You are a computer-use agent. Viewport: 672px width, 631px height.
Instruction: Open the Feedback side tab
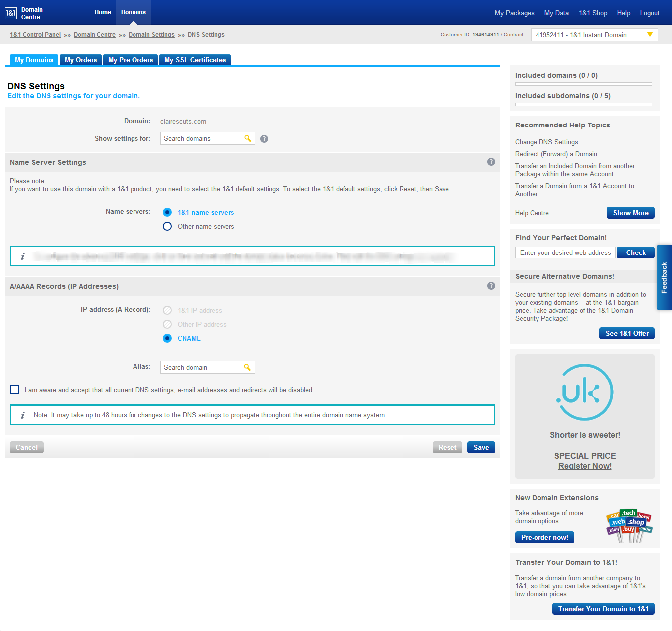point(664,277)
